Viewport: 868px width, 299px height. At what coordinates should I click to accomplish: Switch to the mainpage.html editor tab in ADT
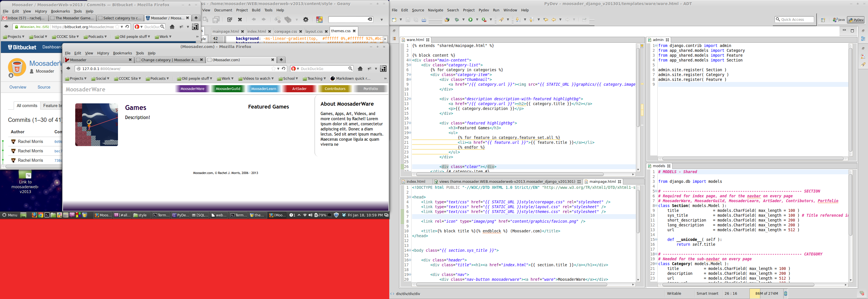602,181
